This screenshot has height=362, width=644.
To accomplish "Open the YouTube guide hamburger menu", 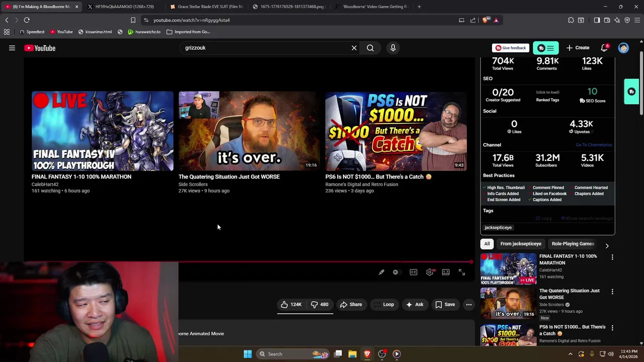I will coord(12,48).
